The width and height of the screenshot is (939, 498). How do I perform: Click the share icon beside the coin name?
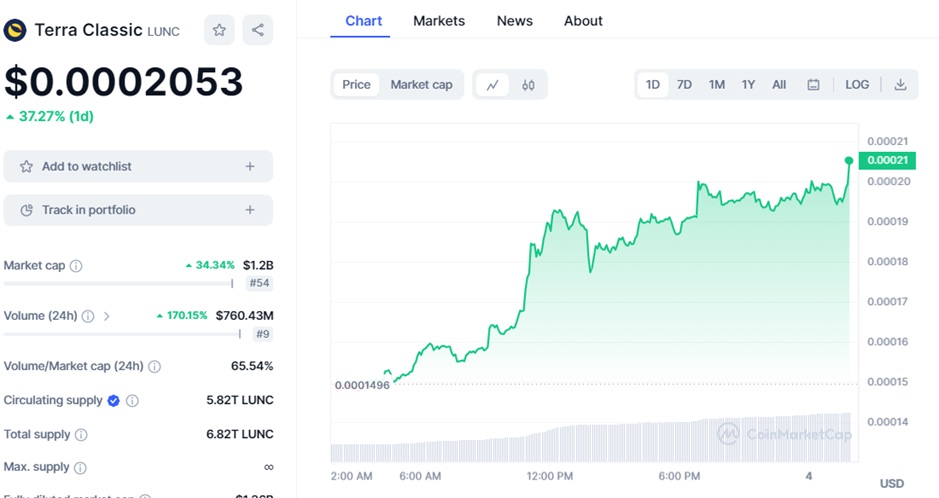pos(258,30)
